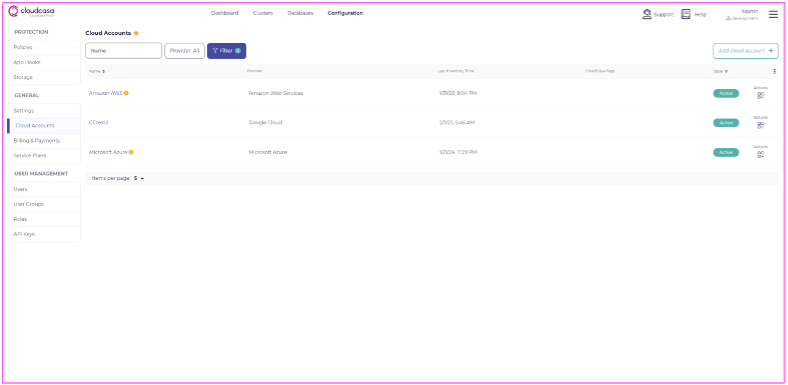The height and width of the screenshot is (385, 788).
Task: Open the Items per page dropdown
Action: tap(139, 178)
